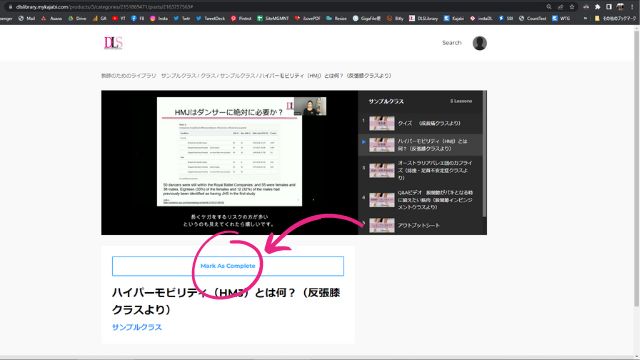640x360 pixels.
Task: Click the Mail bookmark
Action: (x=27, y=18)
